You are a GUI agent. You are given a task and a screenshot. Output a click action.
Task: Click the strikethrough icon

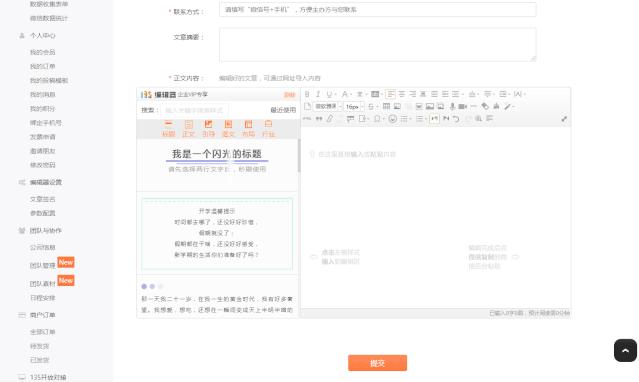coord(370,106)
